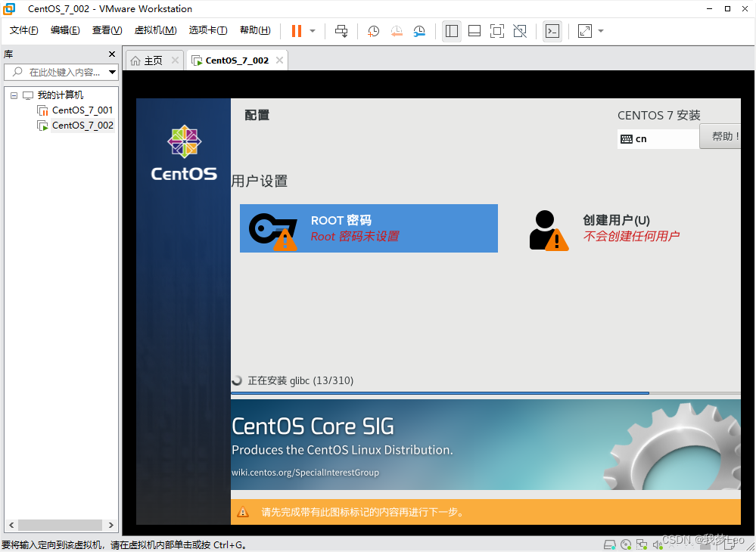Open the power options dropdown arrow beside pause
The image size is (756, 552).
point(313,31)
